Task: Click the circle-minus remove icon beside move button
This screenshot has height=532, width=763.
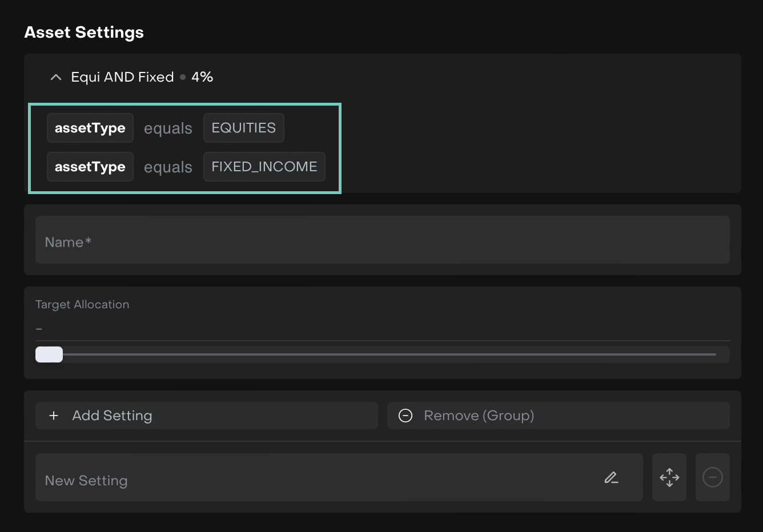Action: [x=712, y=477]
